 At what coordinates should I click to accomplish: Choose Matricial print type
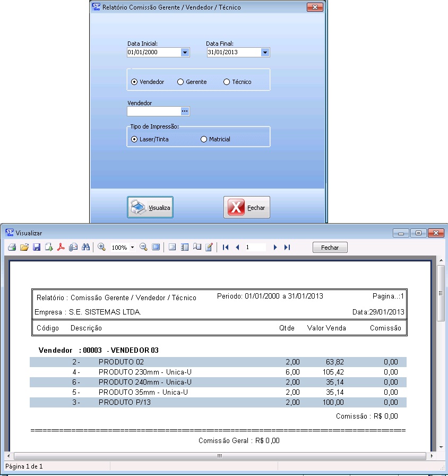tap(204, 139)
